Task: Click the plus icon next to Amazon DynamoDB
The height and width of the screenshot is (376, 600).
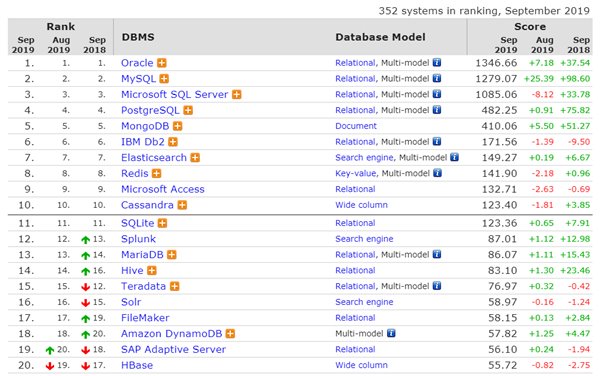Action: [x=230, y=334]
